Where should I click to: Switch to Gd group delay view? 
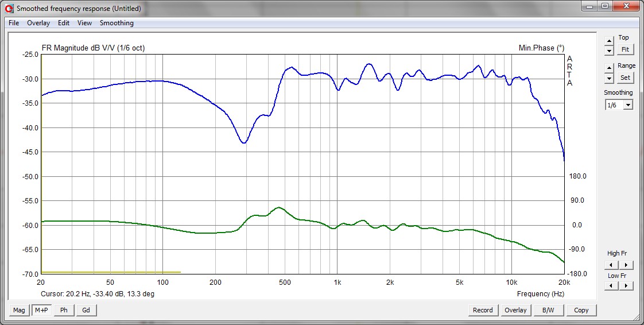coord(86,310)
